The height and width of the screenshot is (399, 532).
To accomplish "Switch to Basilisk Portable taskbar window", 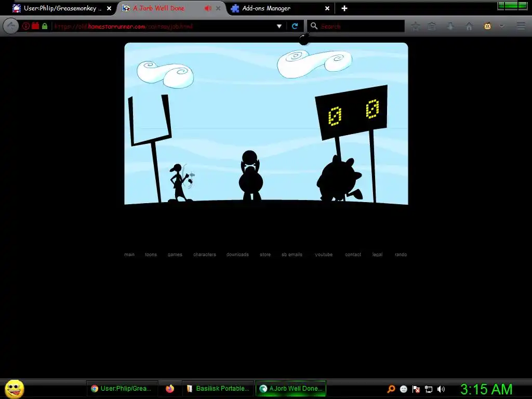I will [x=218, y=389].
